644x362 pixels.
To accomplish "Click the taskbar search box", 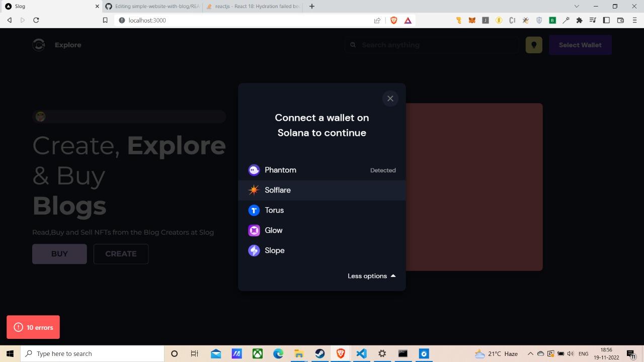I will pos(93,353).
